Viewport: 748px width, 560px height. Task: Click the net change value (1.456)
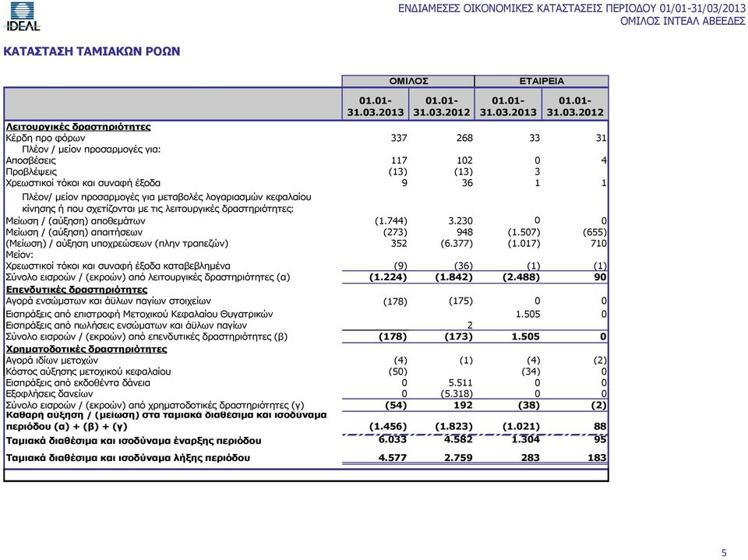click(x=388, y=427)
